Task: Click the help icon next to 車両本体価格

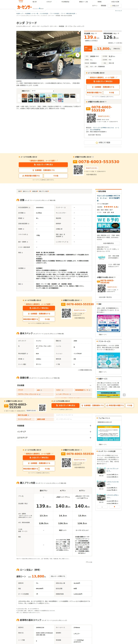Action: click(x=118, y=33)
